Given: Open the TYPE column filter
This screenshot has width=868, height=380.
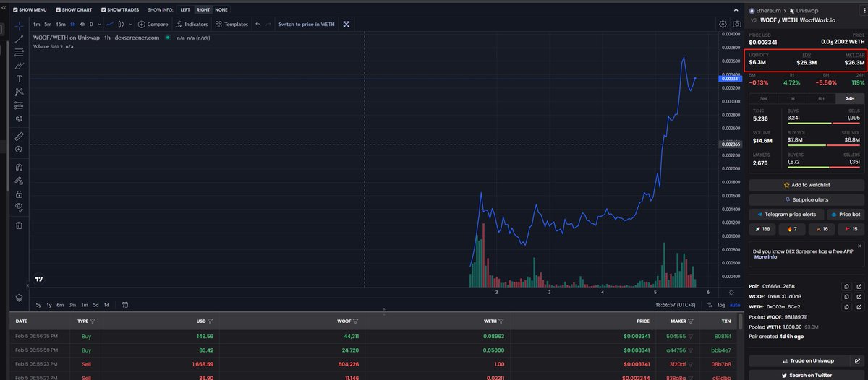Looking at the screenshot, I should (x=93, y=321).
